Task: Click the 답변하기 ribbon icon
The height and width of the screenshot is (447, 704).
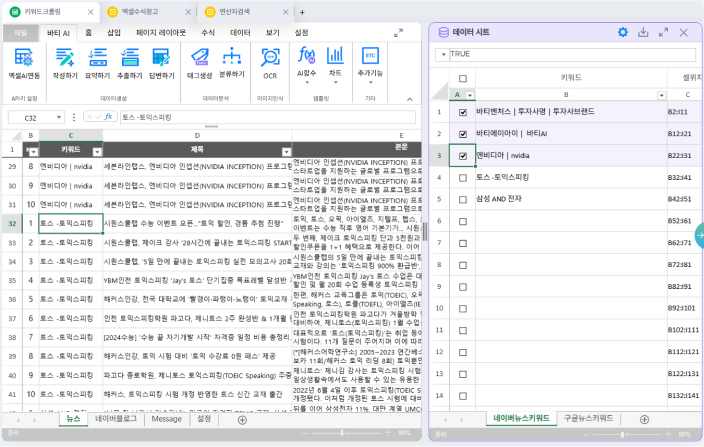Action: [162, 63]
